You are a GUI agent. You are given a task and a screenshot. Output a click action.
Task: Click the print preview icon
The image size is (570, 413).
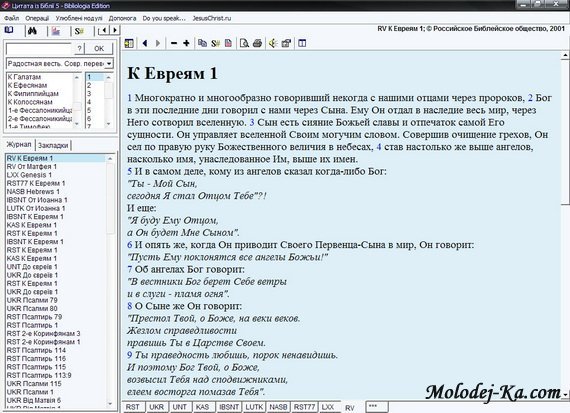(244, 43)
